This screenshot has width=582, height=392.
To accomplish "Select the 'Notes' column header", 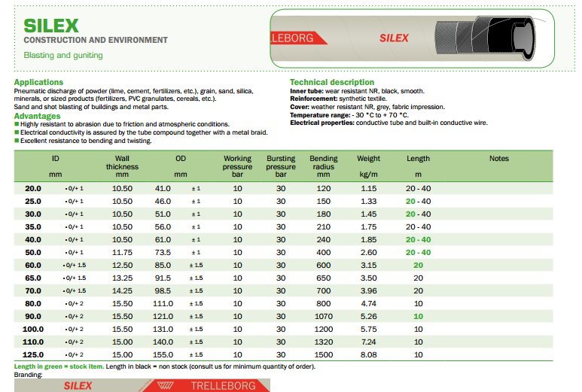I will (x=499, y=159).
